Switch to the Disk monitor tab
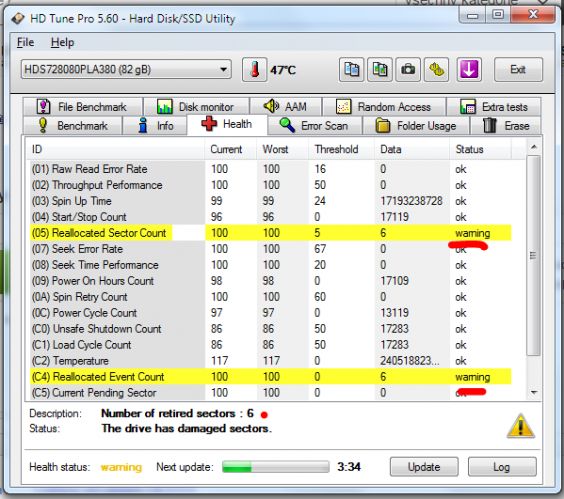This screenshot has width=564, height=499. (x=196, y=107)
